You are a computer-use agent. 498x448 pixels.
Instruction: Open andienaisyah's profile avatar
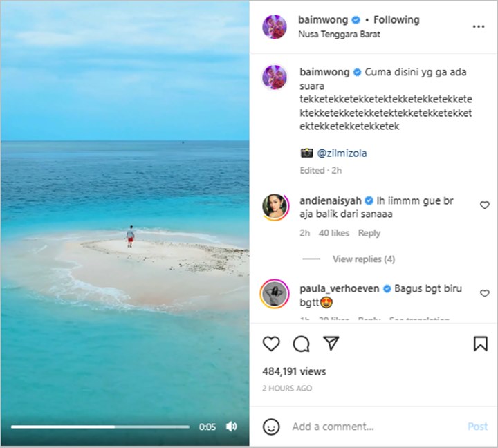click(275, 207)
